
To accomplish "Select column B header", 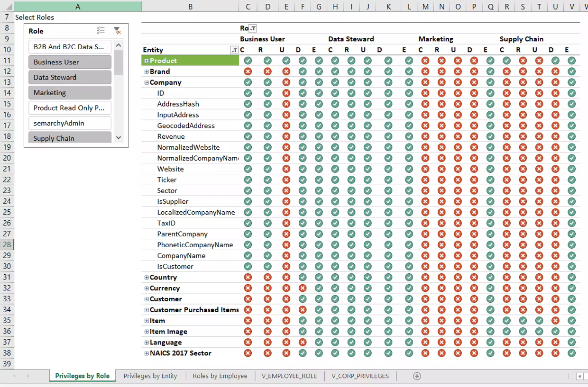I will point(190,7).
